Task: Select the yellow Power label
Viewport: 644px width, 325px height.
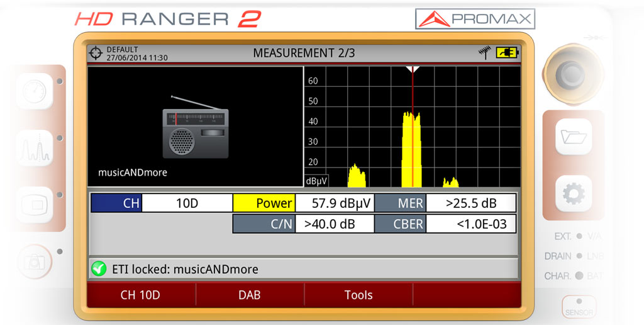Action: 264,203
